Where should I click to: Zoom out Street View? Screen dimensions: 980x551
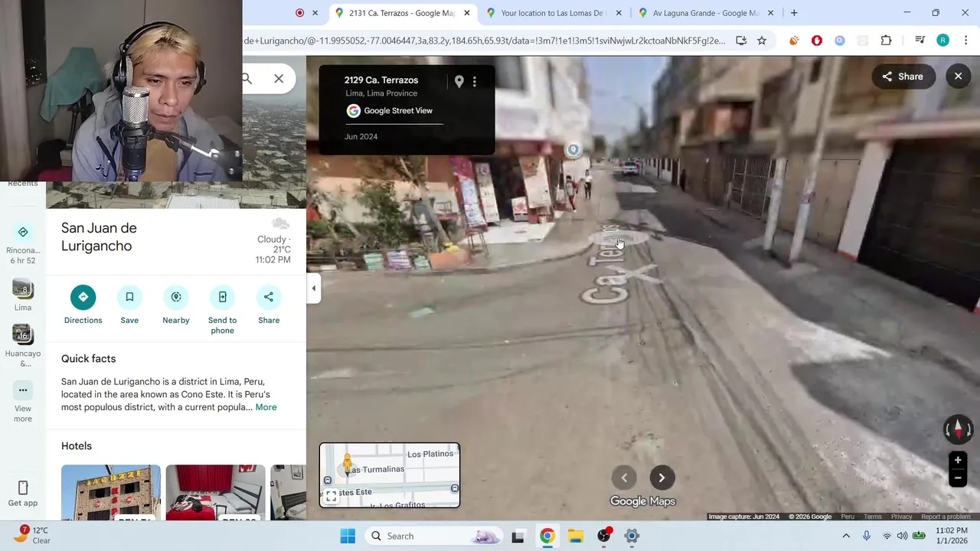click(957, 478)
